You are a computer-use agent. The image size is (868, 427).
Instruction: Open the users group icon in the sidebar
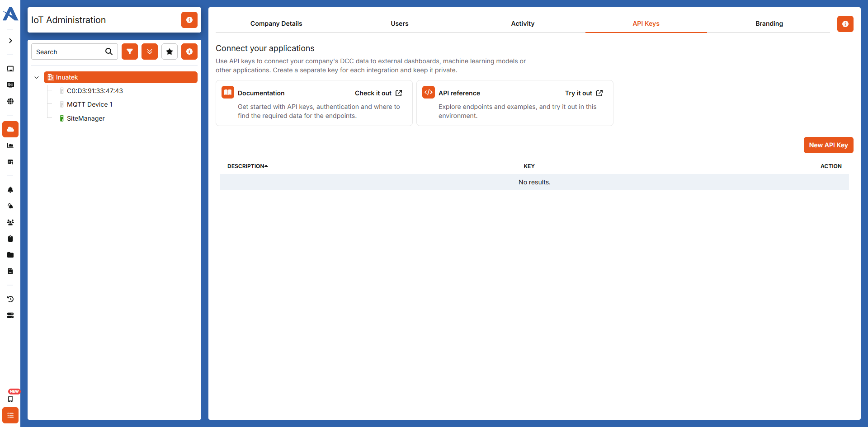click(10, 222)
